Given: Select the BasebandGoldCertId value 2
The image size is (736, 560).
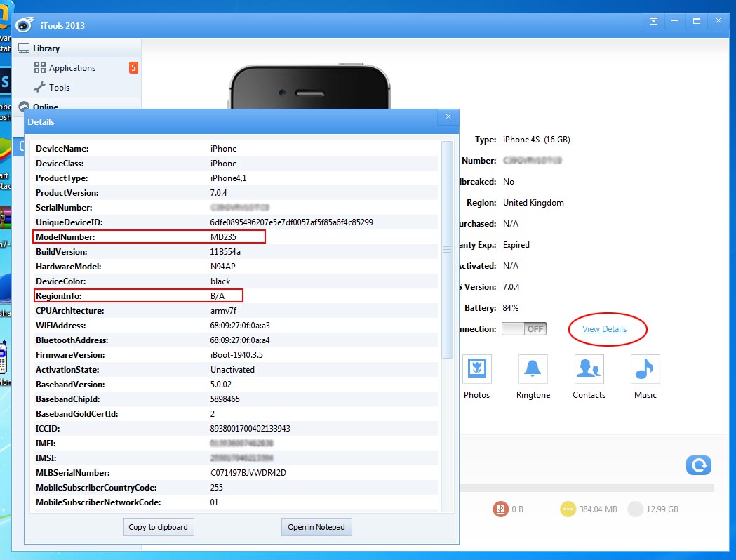Looking at the screenshot, I should 213,414.
